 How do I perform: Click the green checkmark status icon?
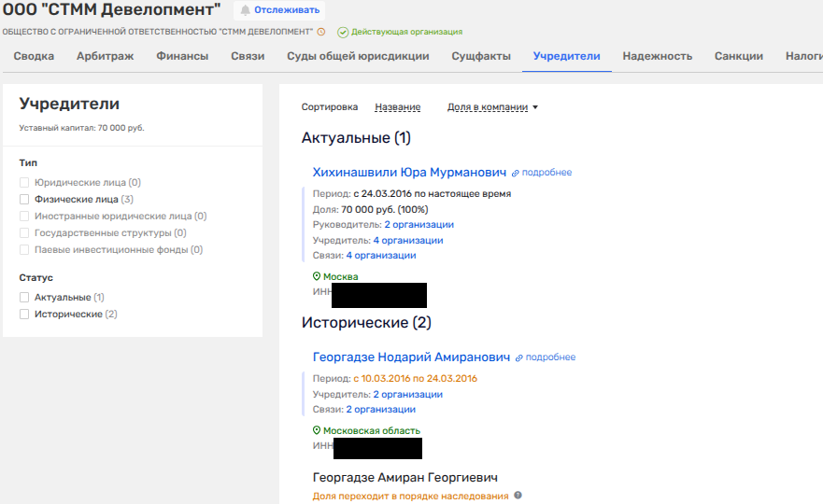pyautogui.click(x=343, y=32)
